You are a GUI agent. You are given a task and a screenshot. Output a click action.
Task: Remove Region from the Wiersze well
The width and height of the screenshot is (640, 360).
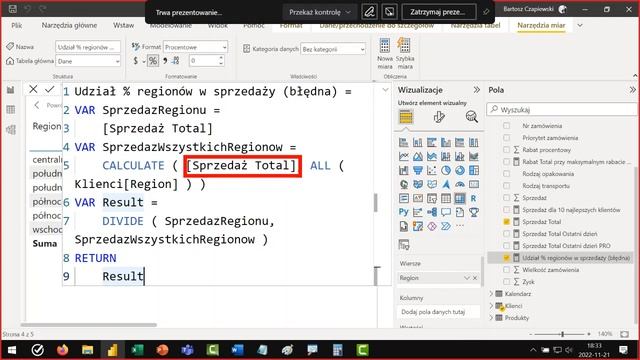click(475, 278)
